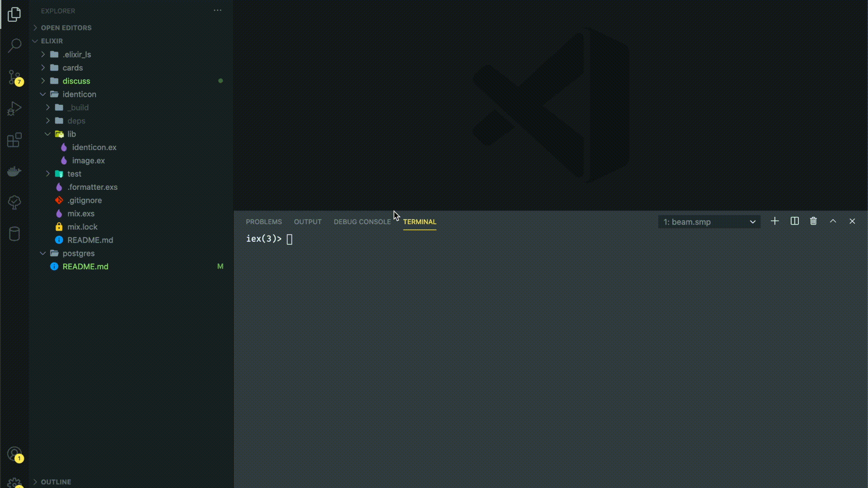Open Explorer more actions ellipsis menu
Viewport: 868px width, 488px height.
pyautogui.click(x=217, y=10)
